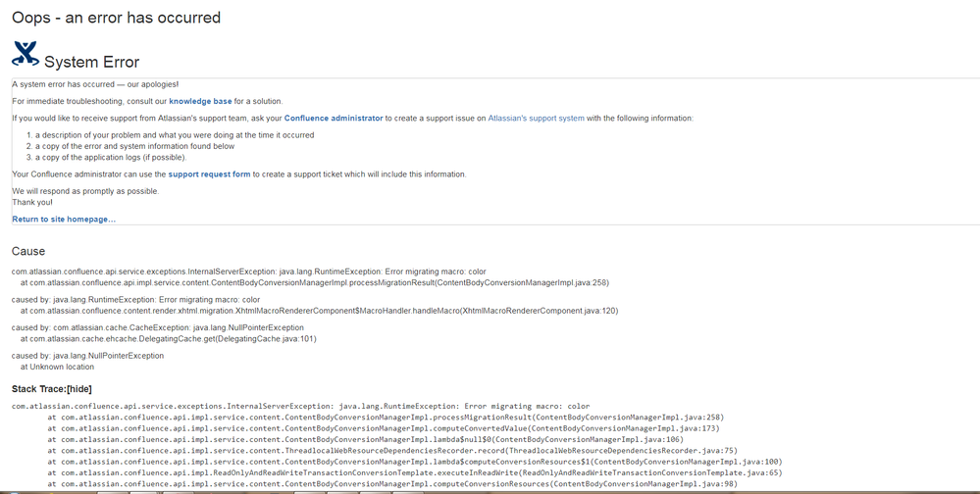
Task: Click 'caused by: java.lang.NullPointerException' line
Action: [87, 356]
